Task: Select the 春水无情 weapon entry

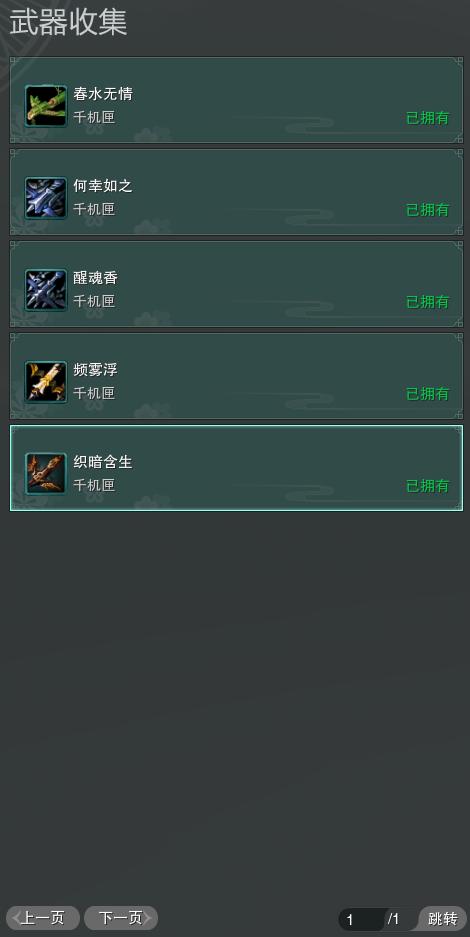Action: point(236,100)
